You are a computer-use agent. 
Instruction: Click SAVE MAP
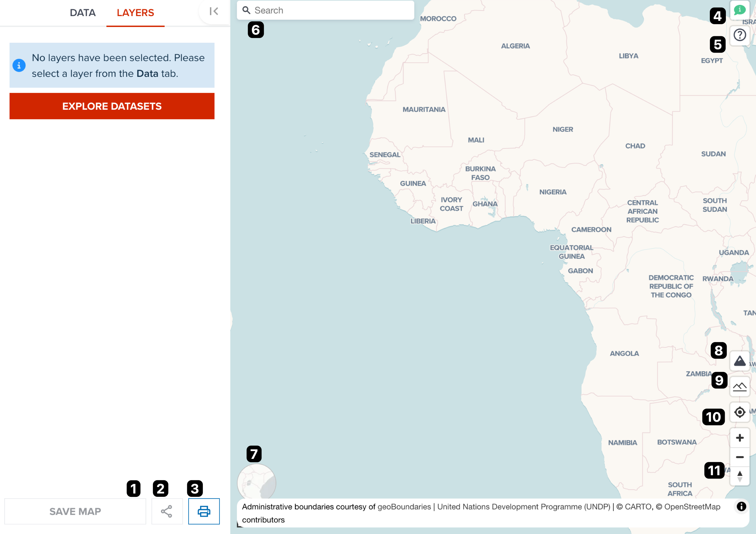75,511
